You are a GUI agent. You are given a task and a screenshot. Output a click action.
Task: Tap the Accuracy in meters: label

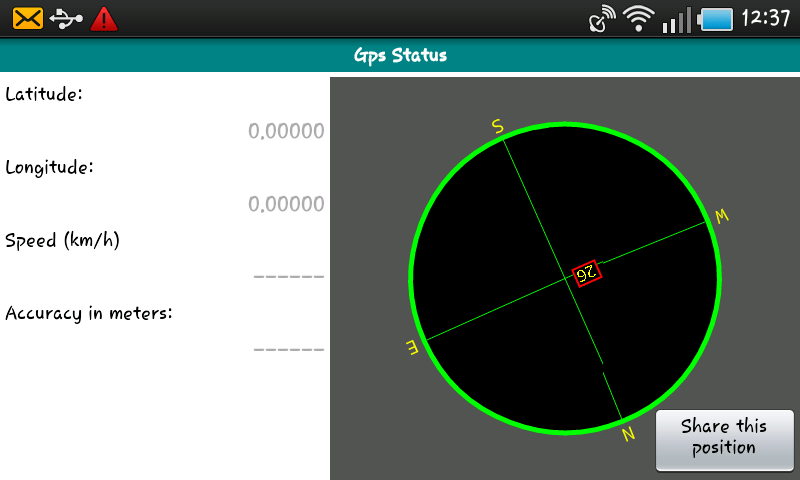(x=89, y=313)
